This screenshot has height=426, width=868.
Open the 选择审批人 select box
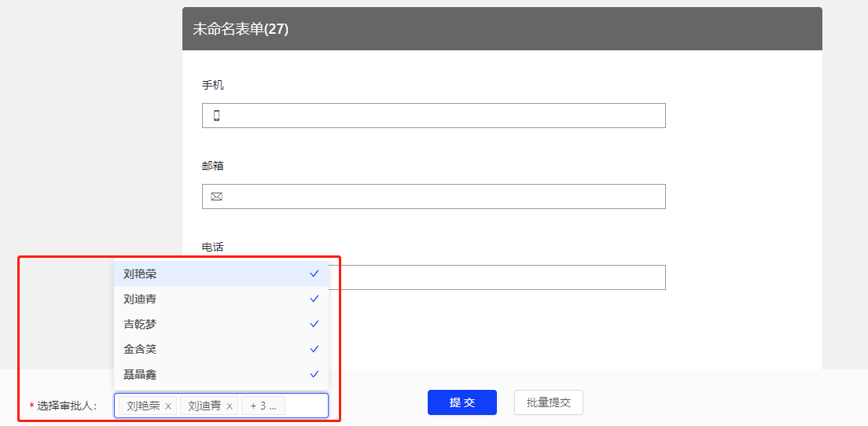pos(307,406)
